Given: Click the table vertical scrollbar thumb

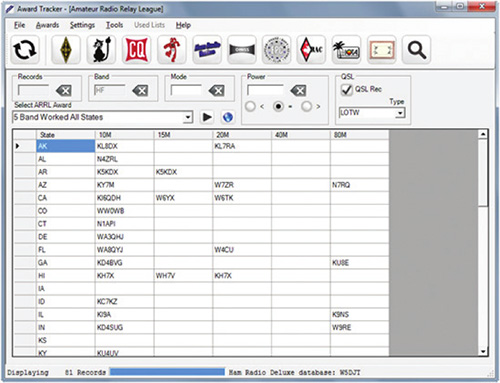Looking at the screenshot, I should coord(483,173).
